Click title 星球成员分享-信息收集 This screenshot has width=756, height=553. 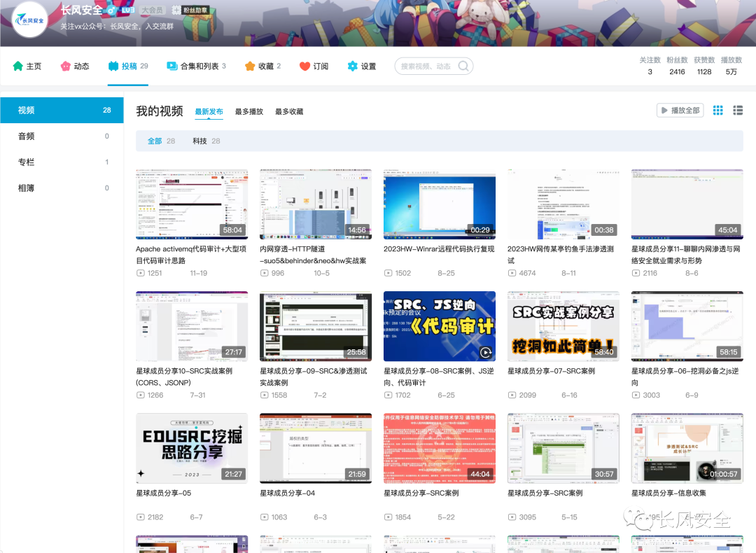668,493
